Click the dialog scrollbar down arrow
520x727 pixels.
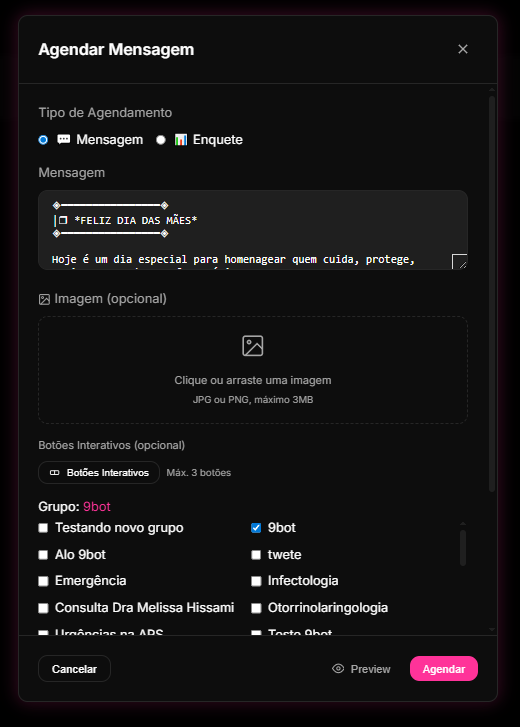(x=492, y=630)
